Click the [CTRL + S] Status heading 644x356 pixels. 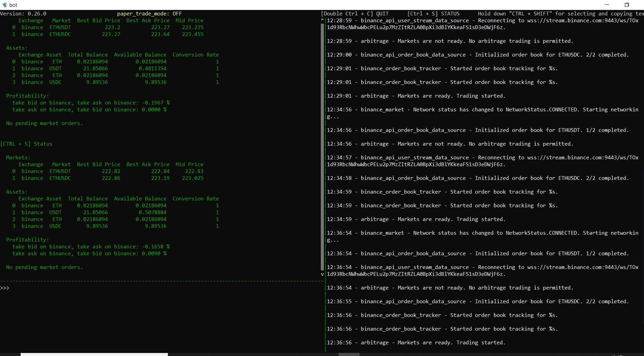[x=27, y=144]
